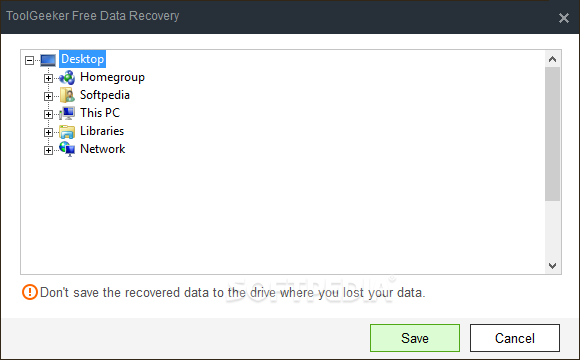Click the scrollbar down arrow
The image size is (580, 360).
click(x=552, y=266)
